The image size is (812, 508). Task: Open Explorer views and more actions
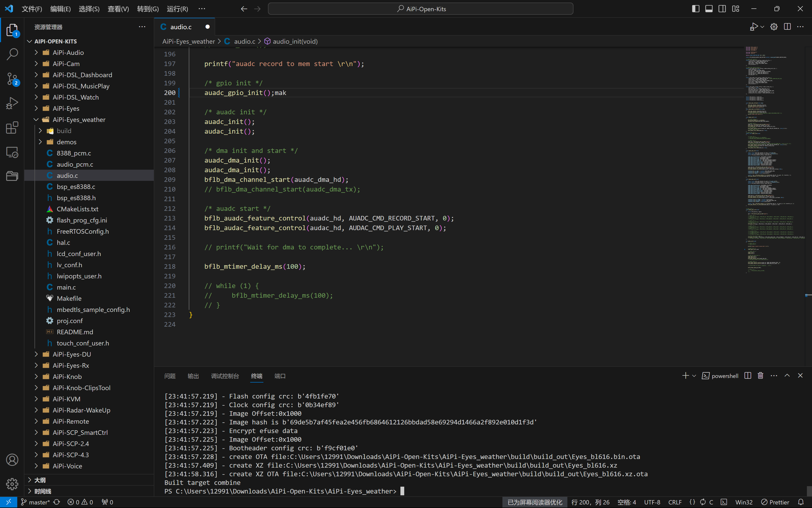[x=142, y=27]
